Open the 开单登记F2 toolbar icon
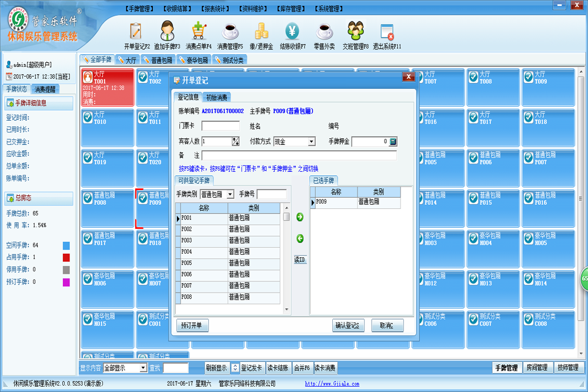Viewport: 588px width, 392px height. pos(136,36)
